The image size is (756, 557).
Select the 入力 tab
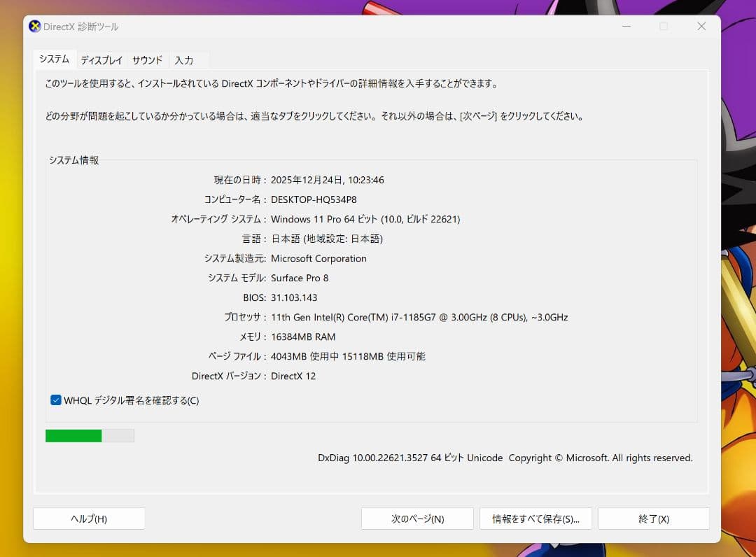point(183,59)
